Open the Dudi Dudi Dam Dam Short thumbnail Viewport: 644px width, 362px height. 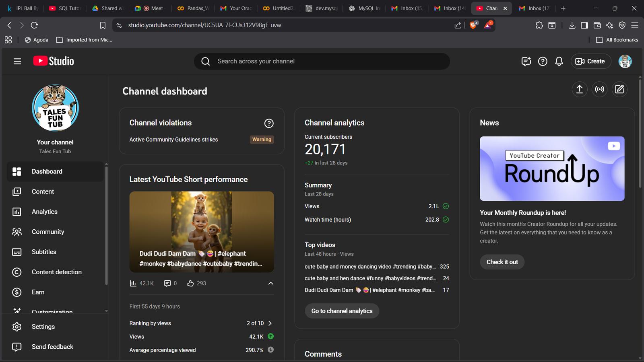click(202, 232)
